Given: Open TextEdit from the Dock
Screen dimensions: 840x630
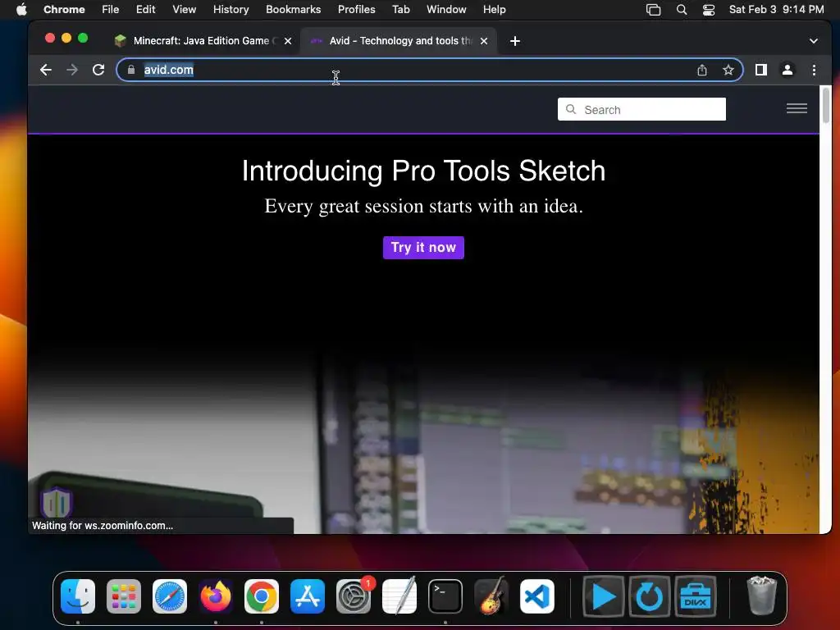Looking at the screenshot, I should (399, 596).
